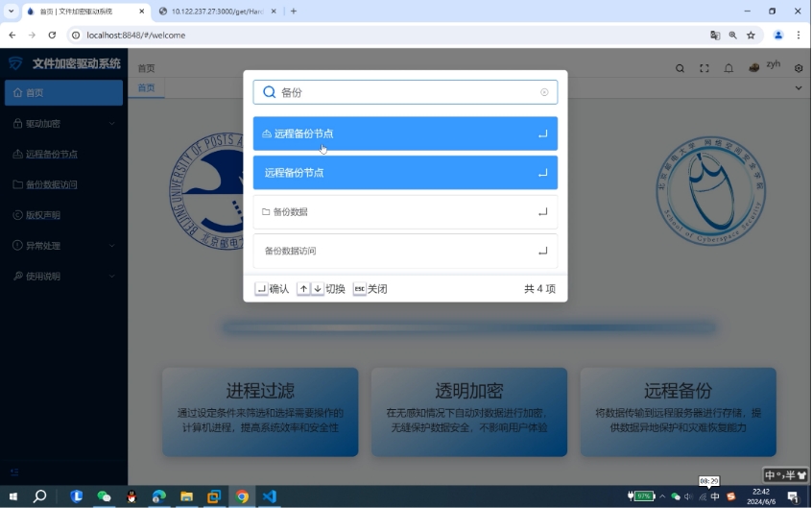The width and height of the screenshot is (812, 508).
Task: Click the zyh user avatar
Action: point(754,67)
